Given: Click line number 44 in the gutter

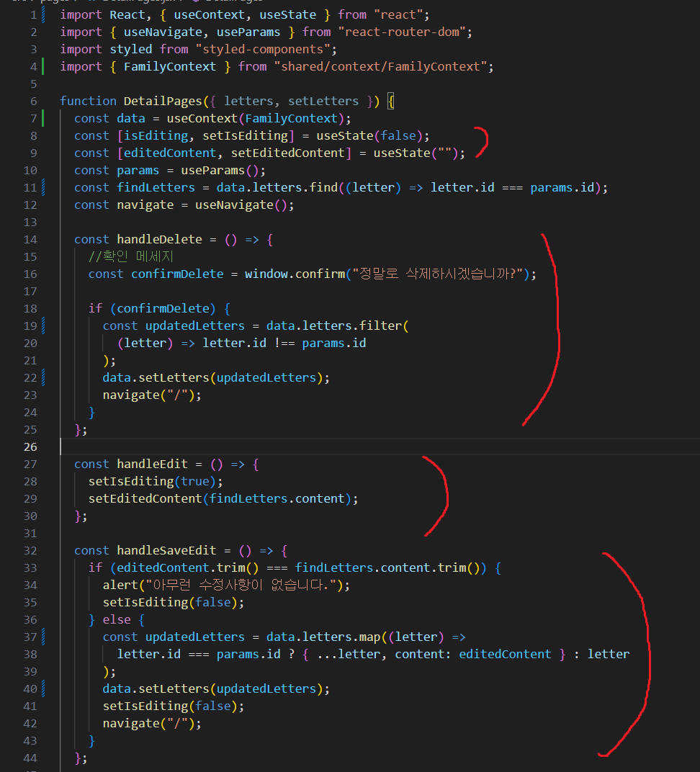Looking at the screenshot, I should (30, 758).
